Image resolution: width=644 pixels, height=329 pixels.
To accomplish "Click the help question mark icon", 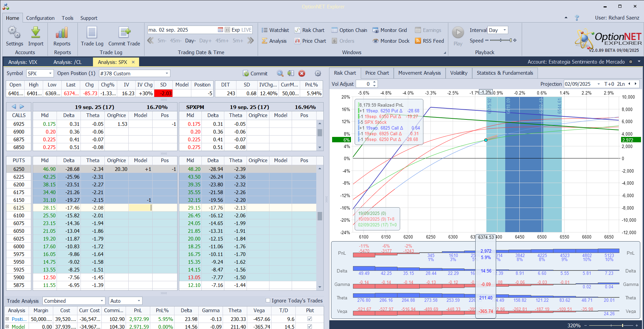I will point(577,18).
